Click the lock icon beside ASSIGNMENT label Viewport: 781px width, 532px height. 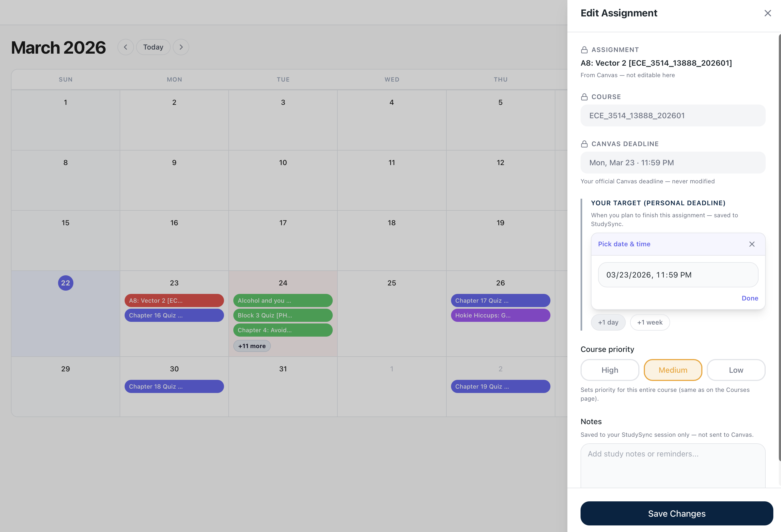[584, 50]
